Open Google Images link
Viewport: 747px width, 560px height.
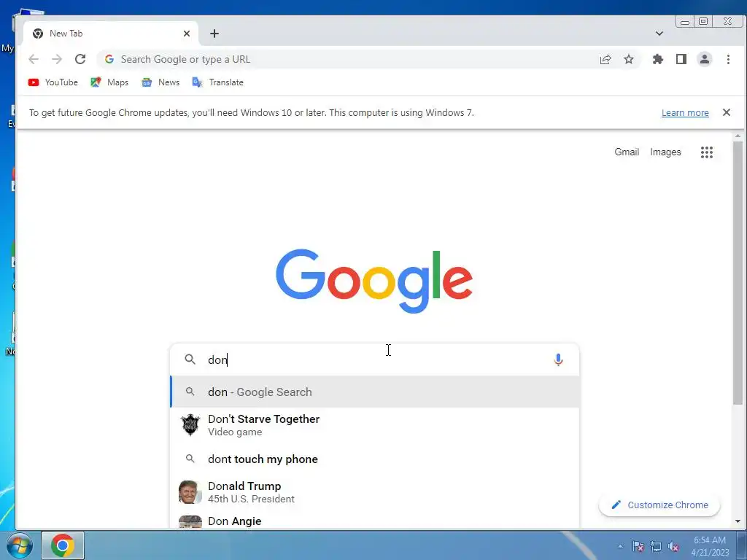click(x=665, y=152)
